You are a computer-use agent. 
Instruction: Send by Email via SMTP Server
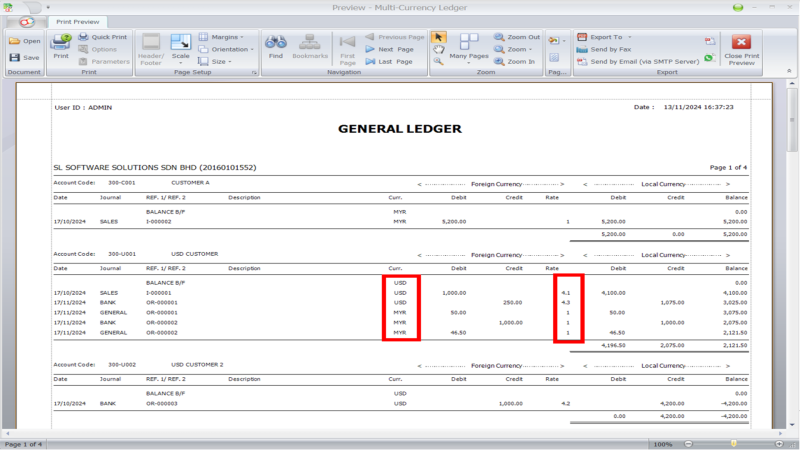coord(638,62)
